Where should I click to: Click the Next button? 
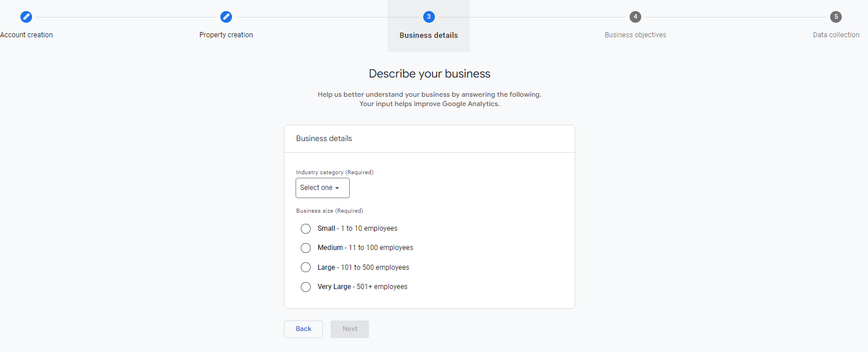pos(350,329)
